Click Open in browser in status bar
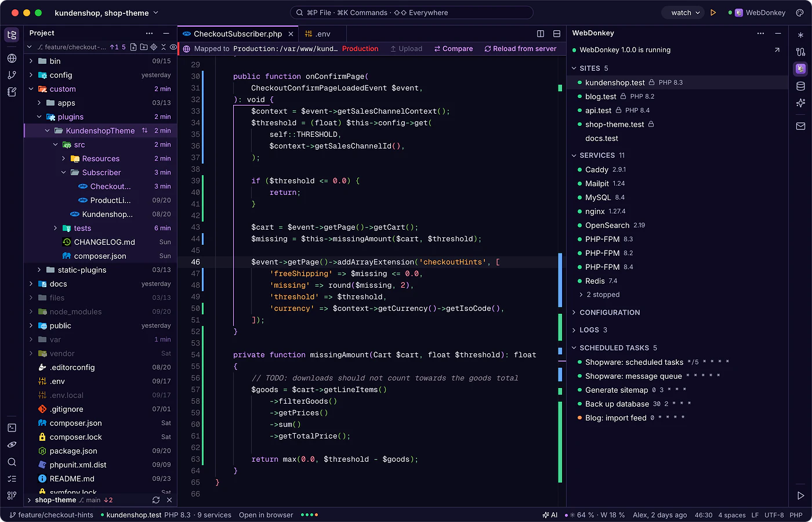812x522 pixels. pyautogui.click(x=266, y=515)
